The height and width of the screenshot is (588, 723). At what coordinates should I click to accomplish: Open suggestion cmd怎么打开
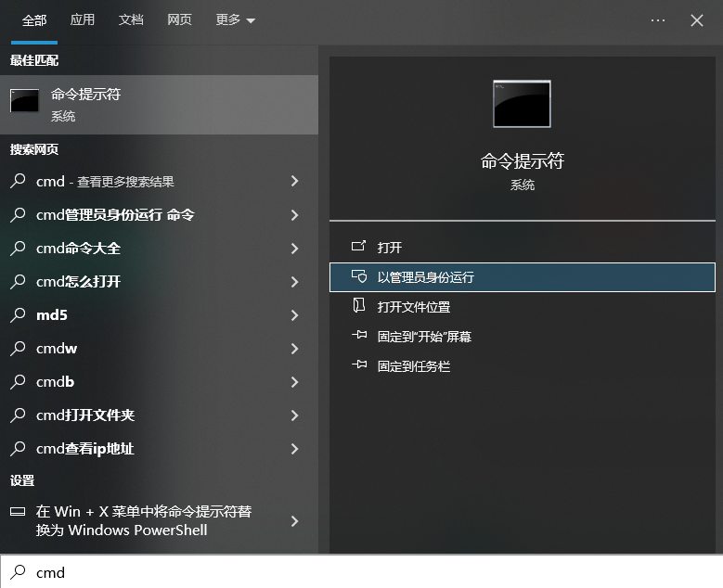tap(159, 282)
